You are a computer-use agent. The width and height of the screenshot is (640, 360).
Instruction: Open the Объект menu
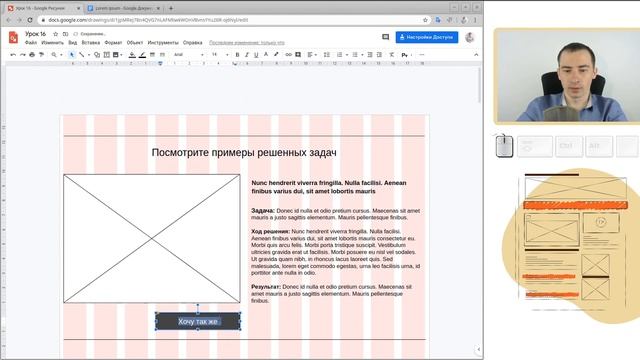pos(135,42)
